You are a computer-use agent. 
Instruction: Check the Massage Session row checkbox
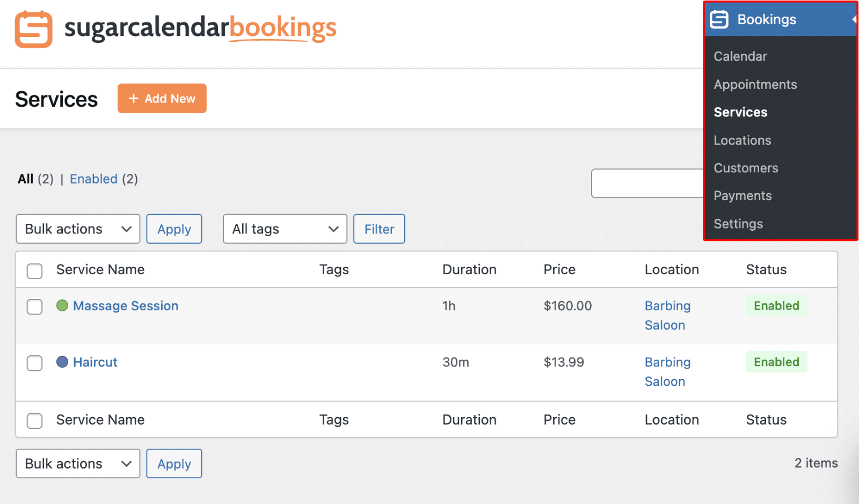(x=34, y=306)
